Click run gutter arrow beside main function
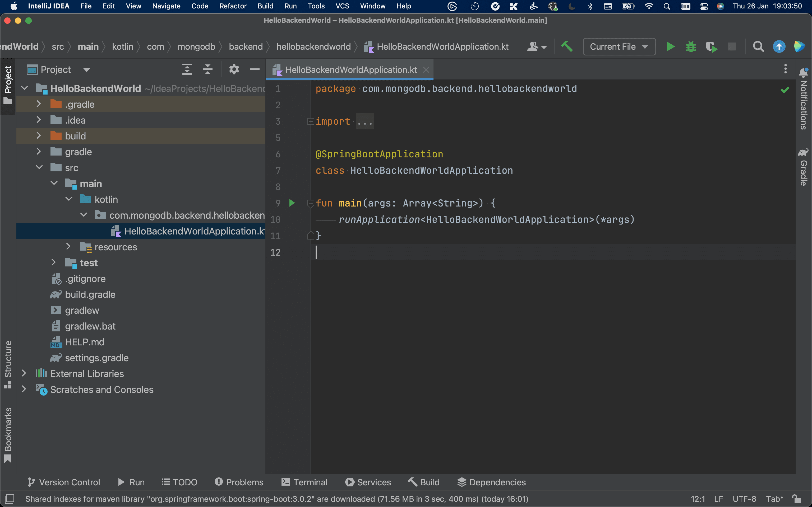Screen dimensions: 812x507 coord(292,203)
